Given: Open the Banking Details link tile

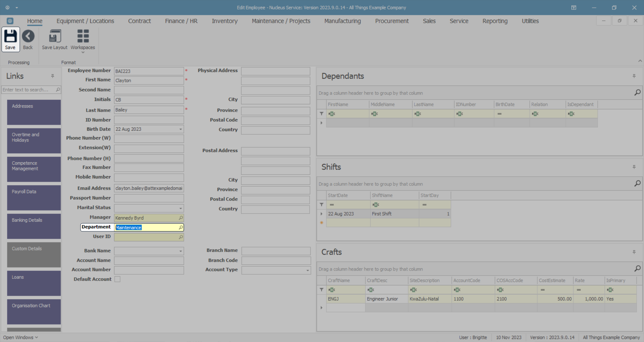Looking at the screenshot, I should pos(34,226).
